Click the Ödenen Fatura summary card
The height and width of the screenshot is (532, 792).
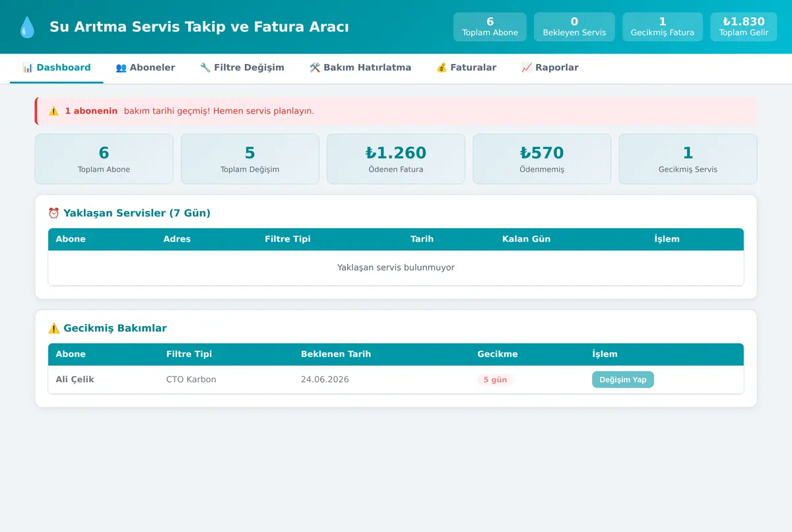pos(396,159)
